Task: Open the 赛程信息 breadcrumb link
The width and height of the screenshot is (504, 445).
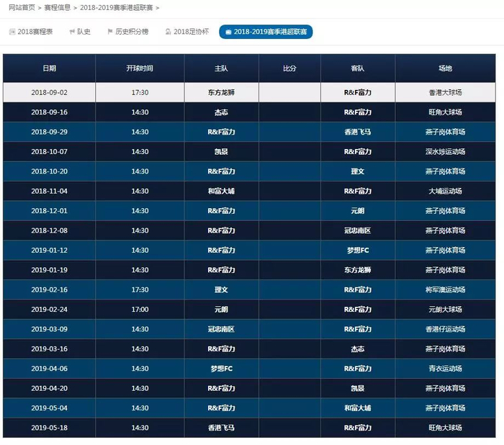Action: [x=57, y=7]
